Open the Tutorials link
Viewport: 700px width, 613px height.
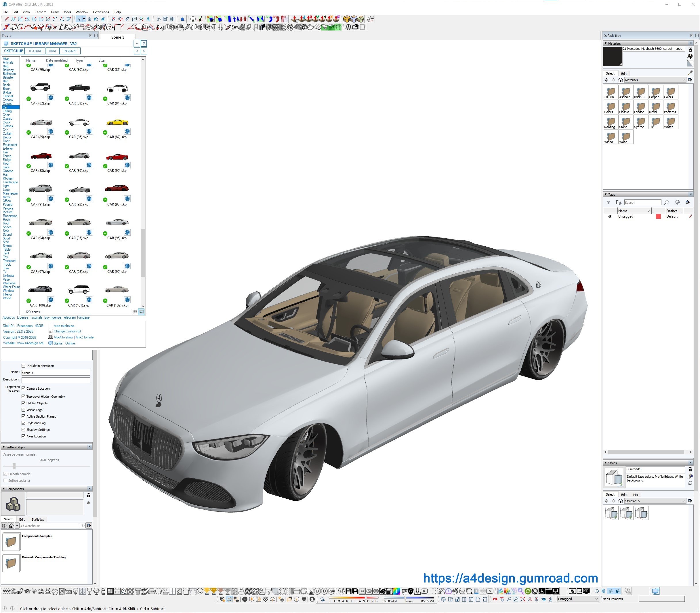[36, 317]
